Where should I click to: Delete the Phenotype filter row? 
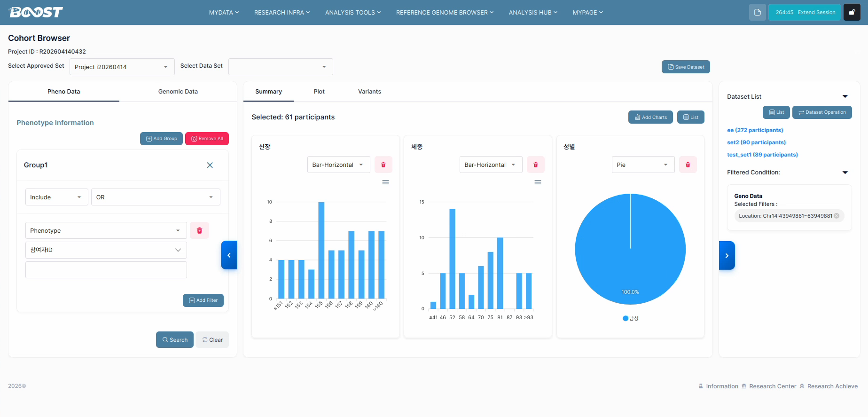pyautogui.click(x=199, y=230)
